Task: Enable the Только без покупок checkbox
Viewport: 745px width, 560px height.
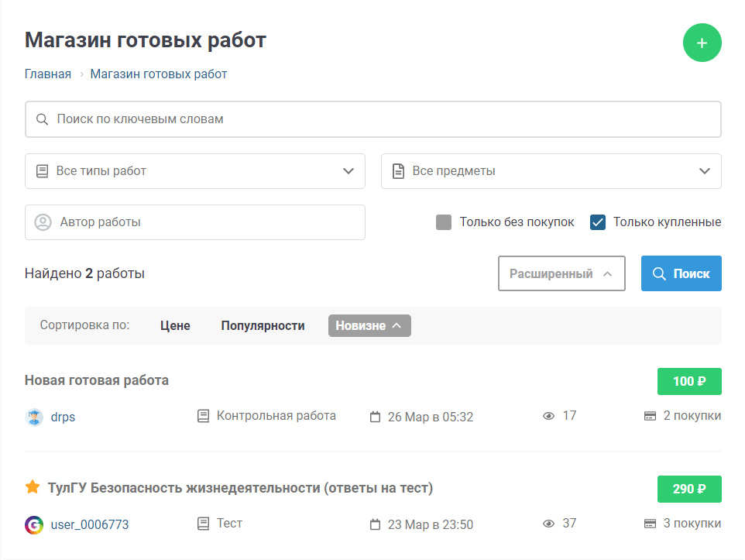Action: coord(444,222)
